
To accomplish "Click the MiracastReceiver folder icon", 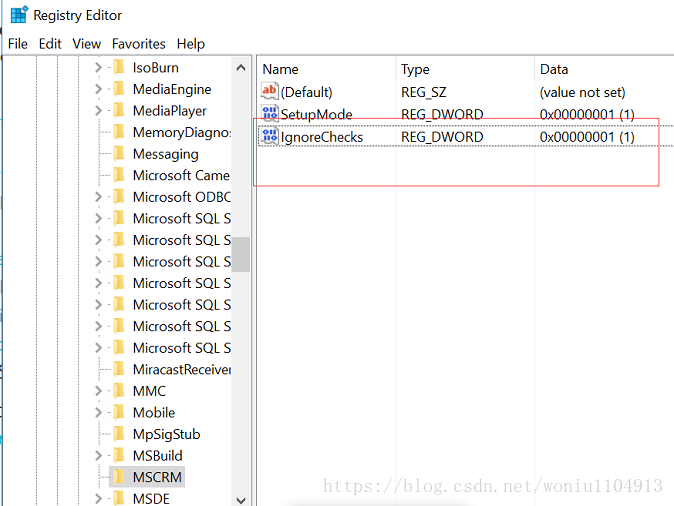I will [119, 369].
